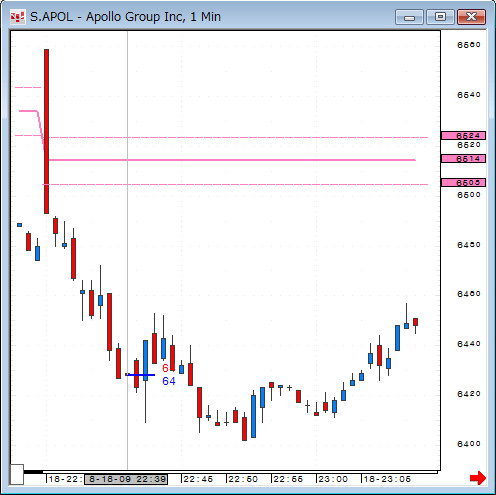The image size is (496, 495).
Task: Maximize the S.APOL chart window
Action: point(440,17)
